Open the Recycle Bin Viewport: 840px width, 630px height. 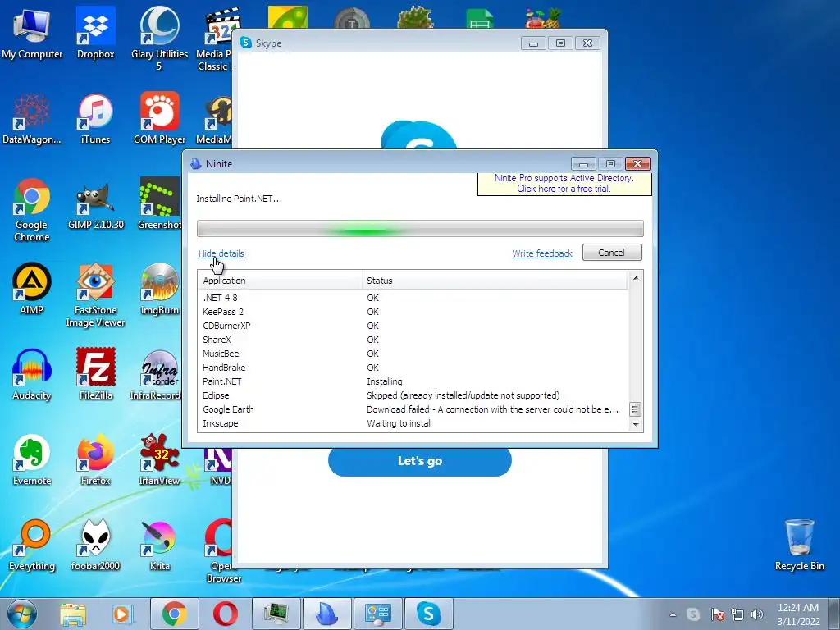coord(799,546)
